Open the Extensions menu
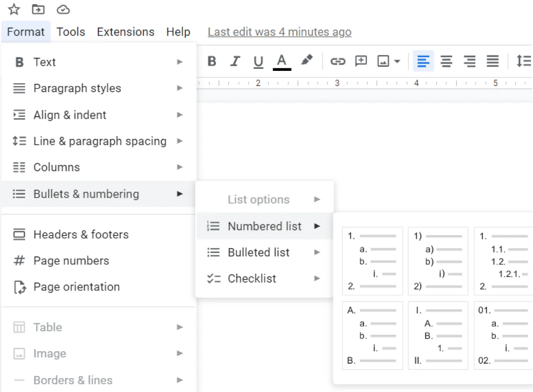 125,32
